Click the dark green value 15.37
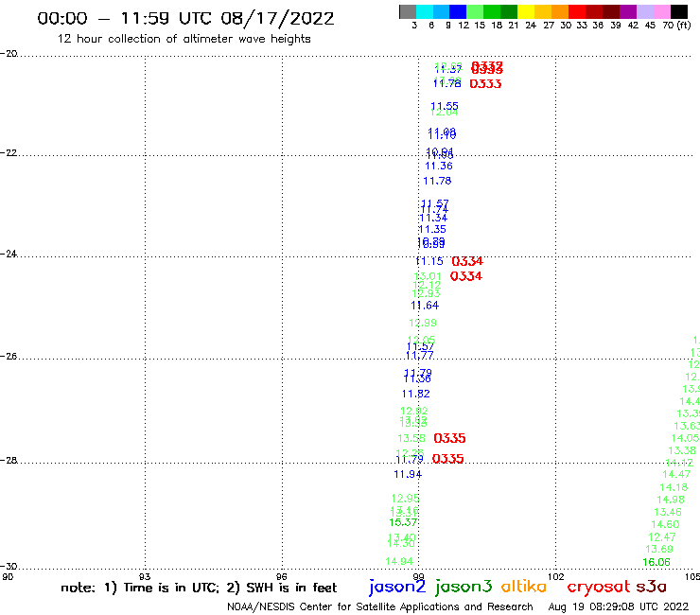Image resolution: width=700 pixels, height=615 pixels. pos(403,522)
